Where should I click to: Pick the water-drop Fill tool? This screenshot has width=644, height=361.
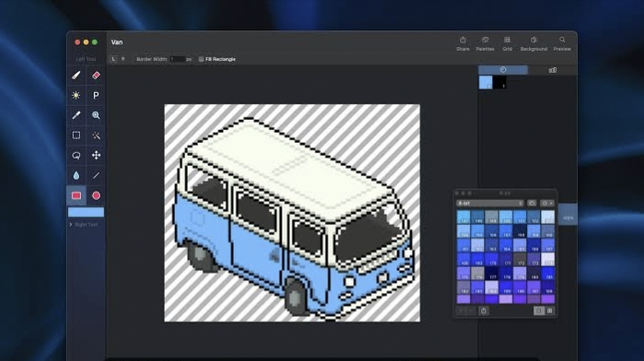(76, 176)
